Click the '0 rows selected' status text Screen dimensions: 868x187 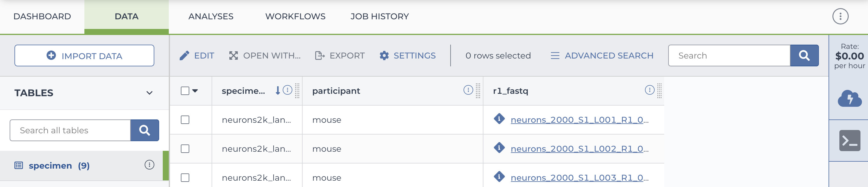click(498, 55)
